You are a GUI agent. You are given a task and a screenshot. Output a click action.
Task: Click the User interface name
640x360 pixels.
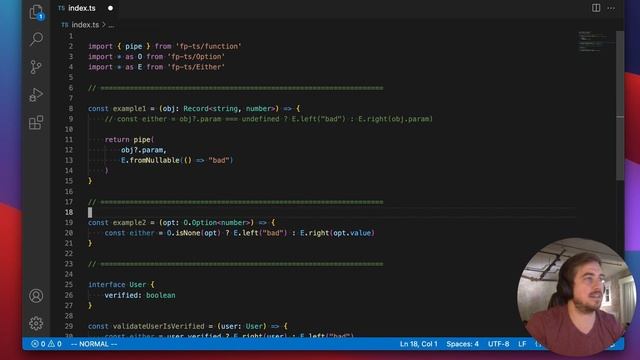tap(138, 284)
